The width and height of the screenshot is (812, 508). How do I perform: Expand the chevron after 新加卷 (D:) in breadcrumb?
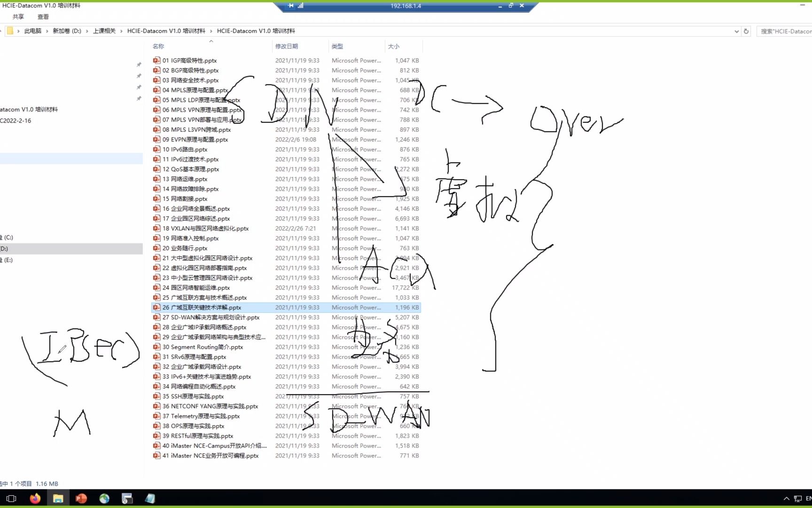click(x=87, y=31)
